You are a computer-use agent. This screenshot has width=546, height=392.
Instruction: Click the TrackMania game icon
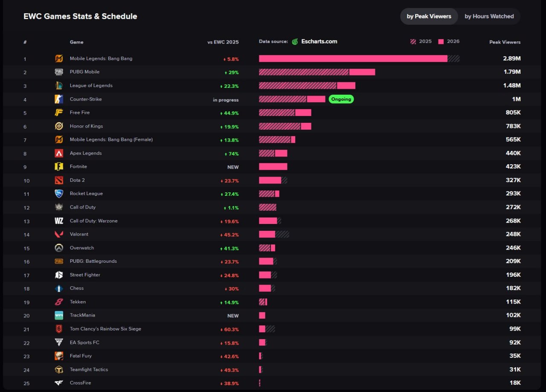(59, 316)
